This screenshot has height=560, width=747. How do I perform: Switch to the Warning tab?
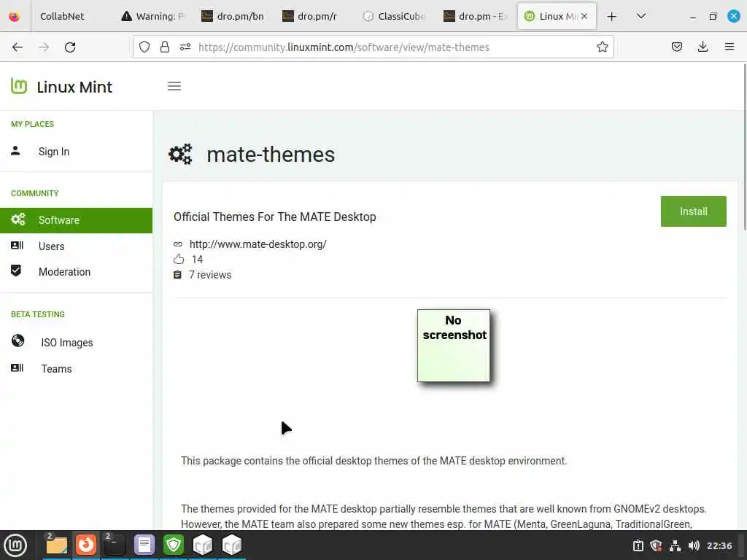[x=152, y=16]
